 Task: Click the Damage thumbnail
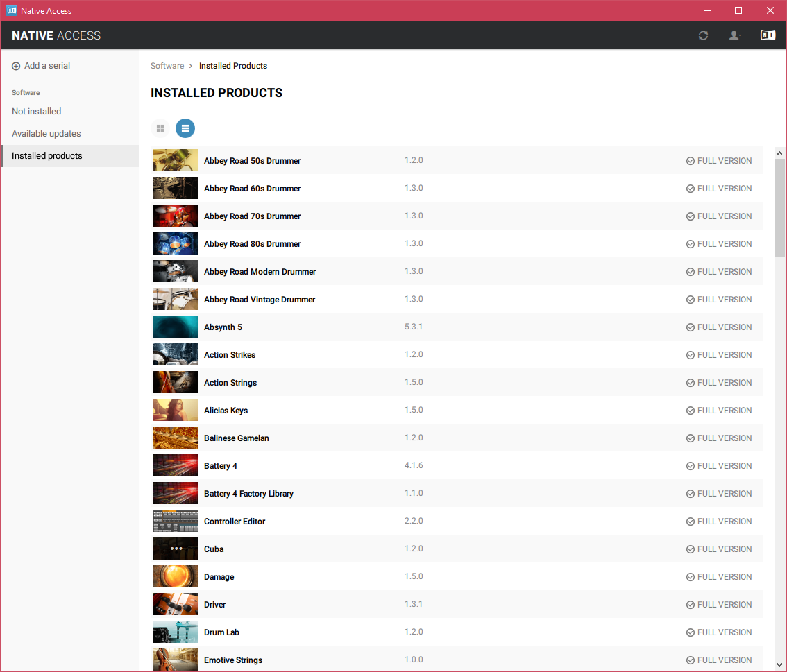pyautogui.click(x=176, y=577)
